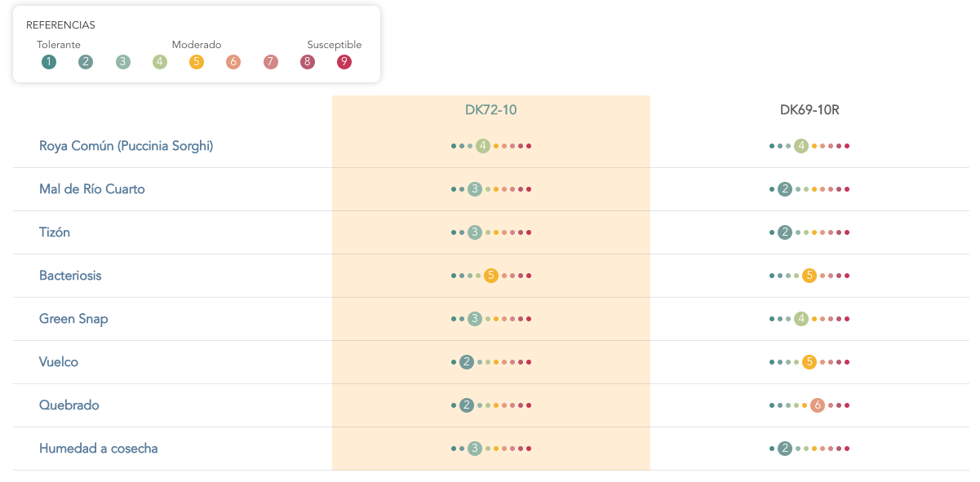This screenshot has width=980, height=482.
Task: Click legend swatch number 5 (Moderado)
Action: (197, 62)
